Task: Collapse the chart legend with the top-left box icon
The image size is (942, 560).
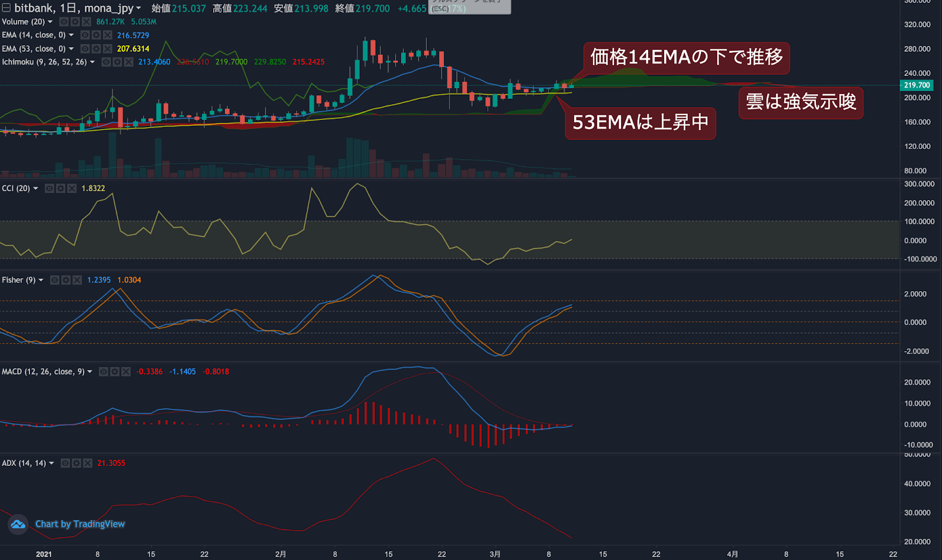Action: [6, 8]
